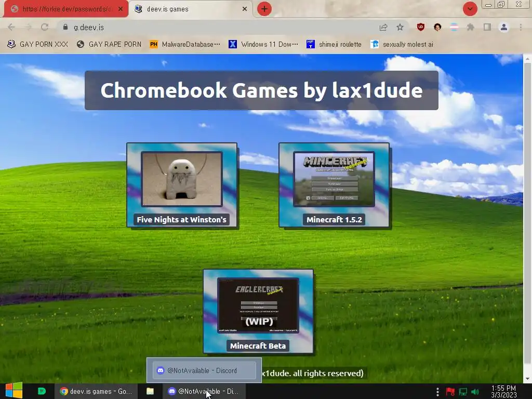Viewport: 532px width, 399px height.
Task: Click the scroll up arrow of page scrollbar
Action: (x=528, y=59)
